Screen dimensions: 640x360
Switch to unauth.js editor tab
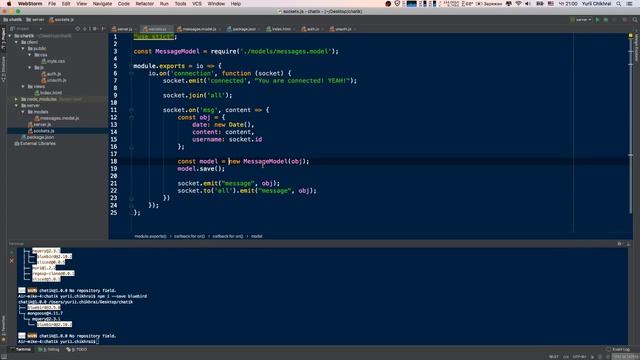342,29
